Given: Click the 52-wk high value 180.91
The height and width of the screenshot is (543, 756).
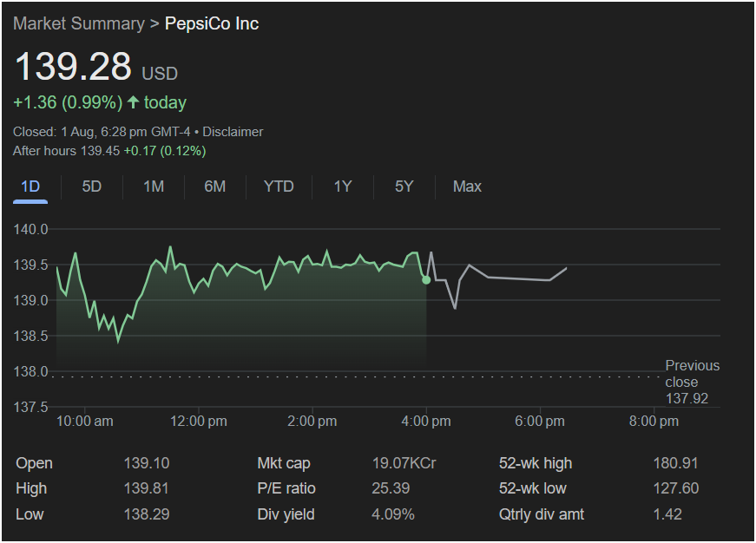Looking at the screenshot, I should point(675,463).
